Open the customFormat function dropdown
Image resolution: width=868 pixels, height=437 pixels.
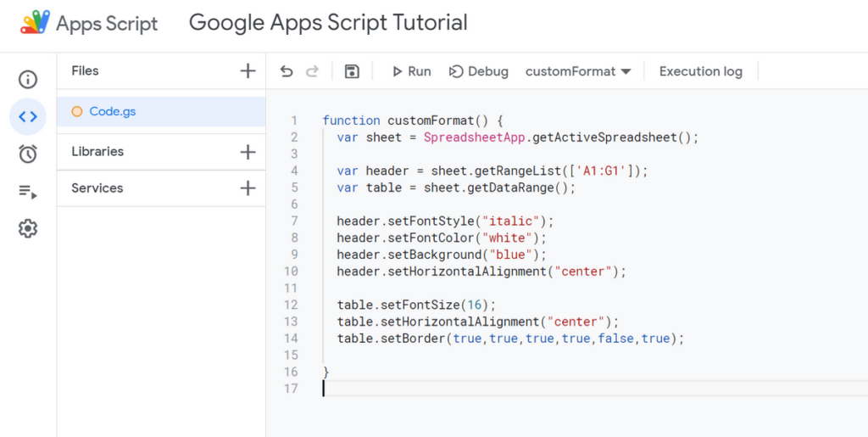tap(578, 71)
